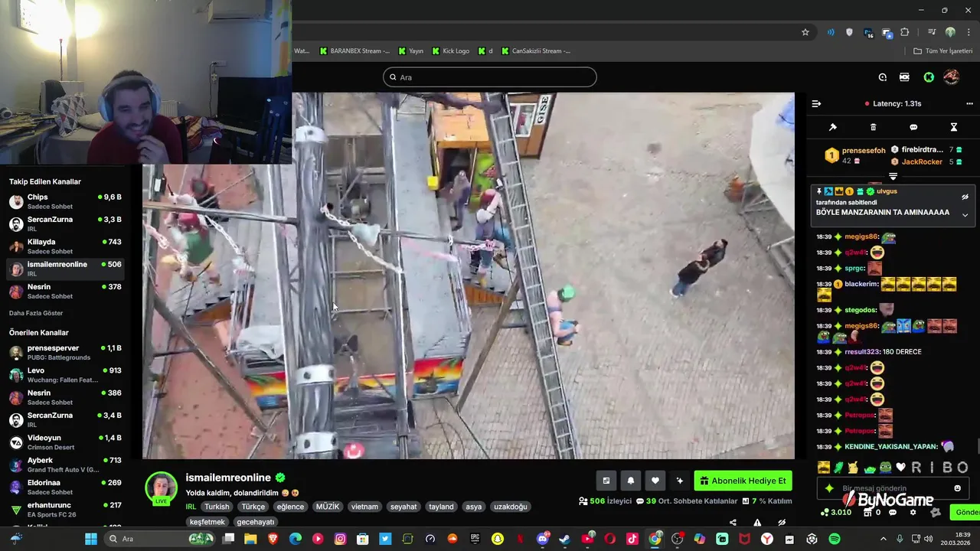Click the green Kick K icon in header
This screenshot has width=980, height=551.
929,77
